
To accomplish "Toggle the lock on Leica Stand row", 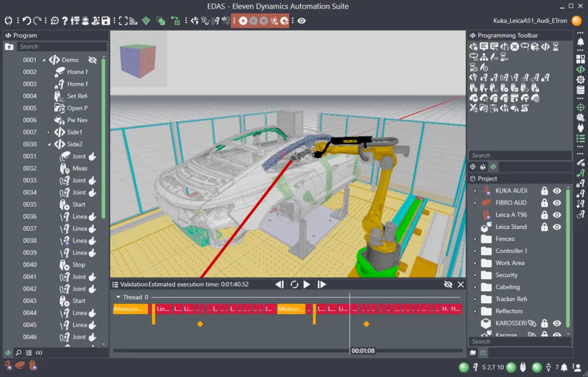I will click(544, 227).
